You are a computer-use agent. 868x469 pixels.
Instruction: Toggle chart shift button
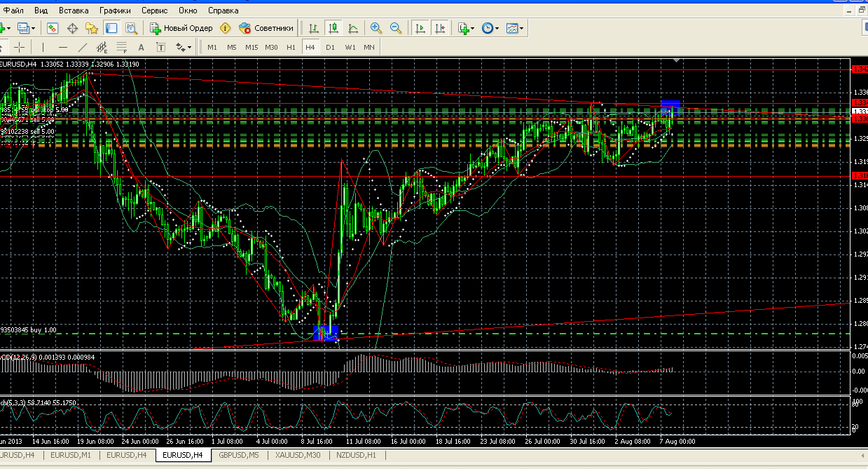(x=440, y=28)
